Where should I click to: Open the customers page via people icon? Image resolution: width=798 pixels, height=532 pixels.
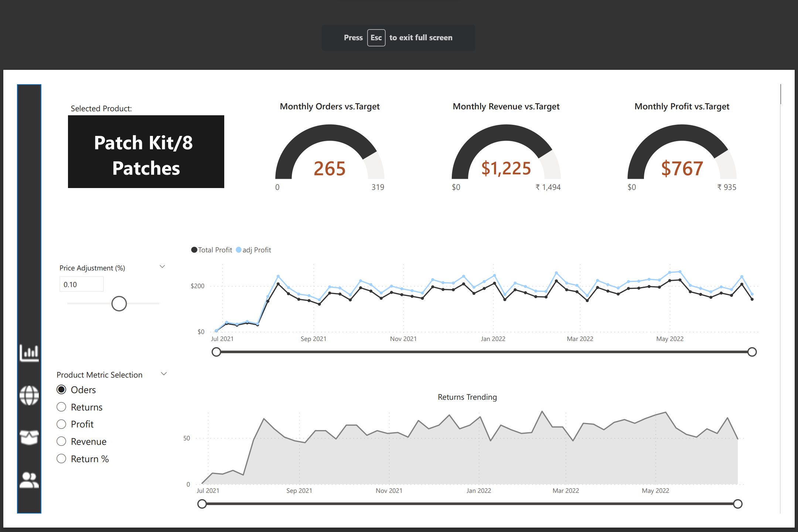tap(29, 479)
